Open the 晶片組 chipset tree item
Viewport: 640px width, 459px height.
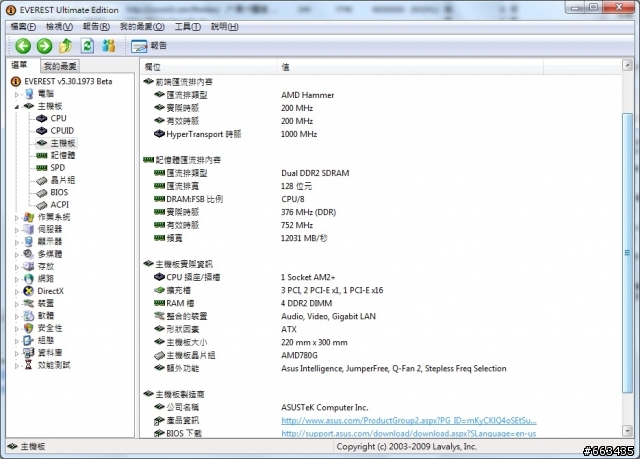click(x=62, y=180)
